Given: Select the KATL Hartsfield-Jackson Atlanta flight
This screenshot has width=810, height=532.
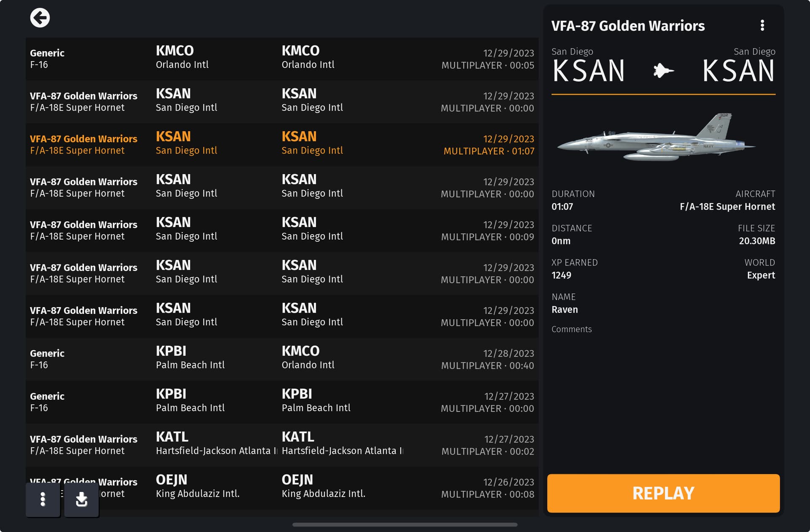Looking at the screenshot, I should coord(282,444).
